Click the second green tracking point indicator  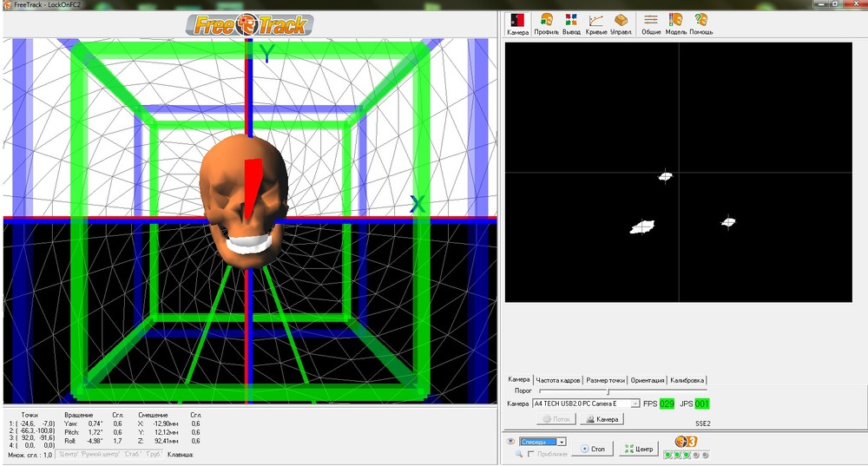tap(677, 455)
